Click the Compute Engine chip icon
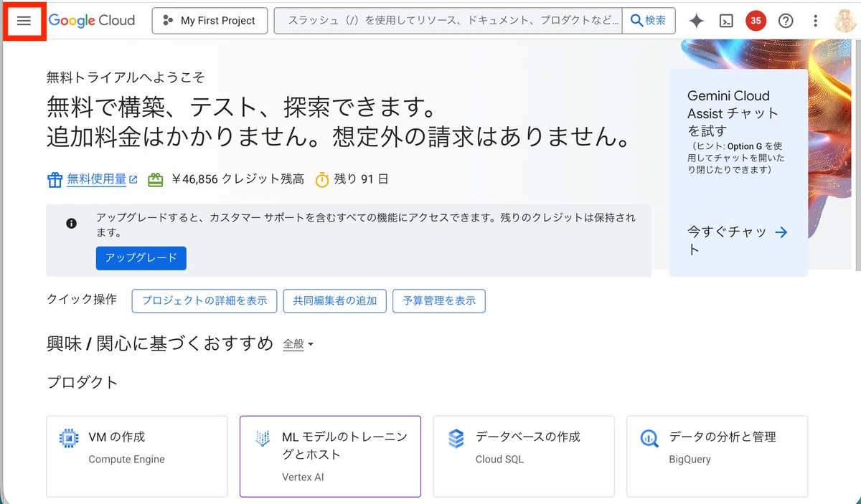Viewport: 861px width, 504px height. click(69, 439)
